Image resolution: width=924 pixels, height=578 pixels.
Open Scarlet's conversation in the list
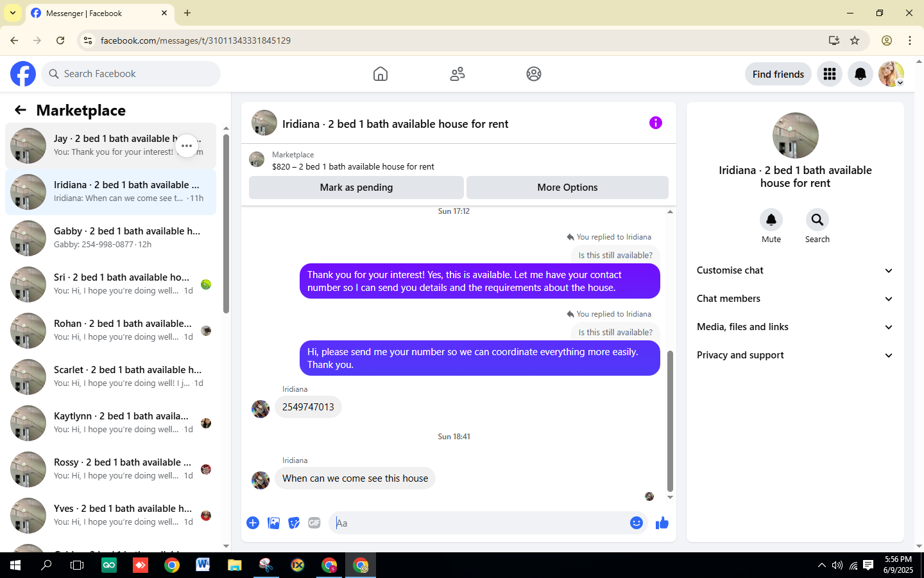click(110, 377)
